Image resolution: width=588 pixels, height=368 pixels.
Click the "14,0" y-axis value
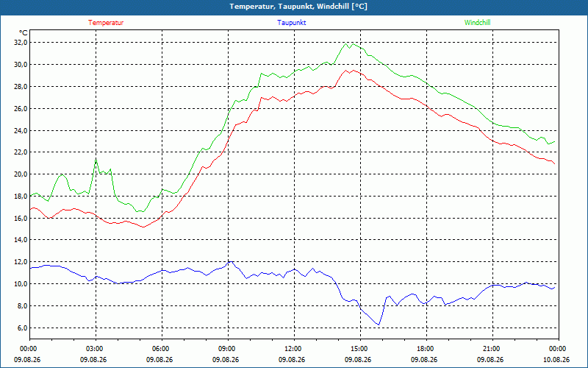coord(21,240)
